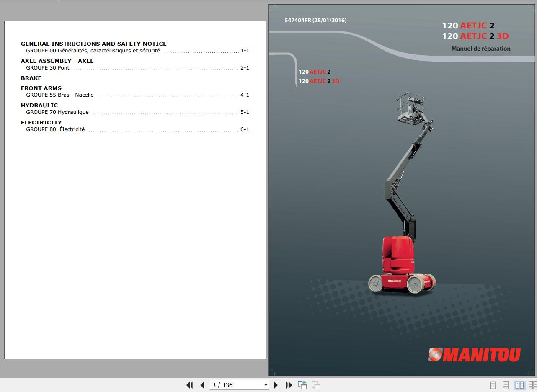Viewport: 537px width, 392px height.
Task: Click the page number field showing 3 / 136
Action: [237, 385]
